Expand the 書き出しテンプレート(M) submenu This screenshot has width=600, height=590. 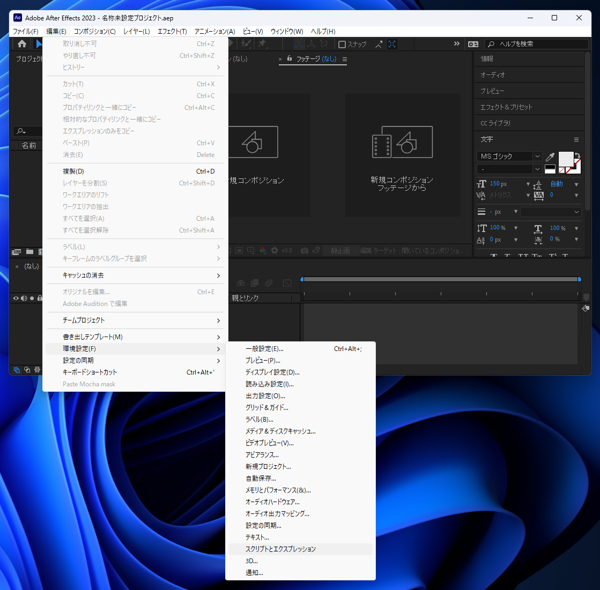[x=135, y=337]
